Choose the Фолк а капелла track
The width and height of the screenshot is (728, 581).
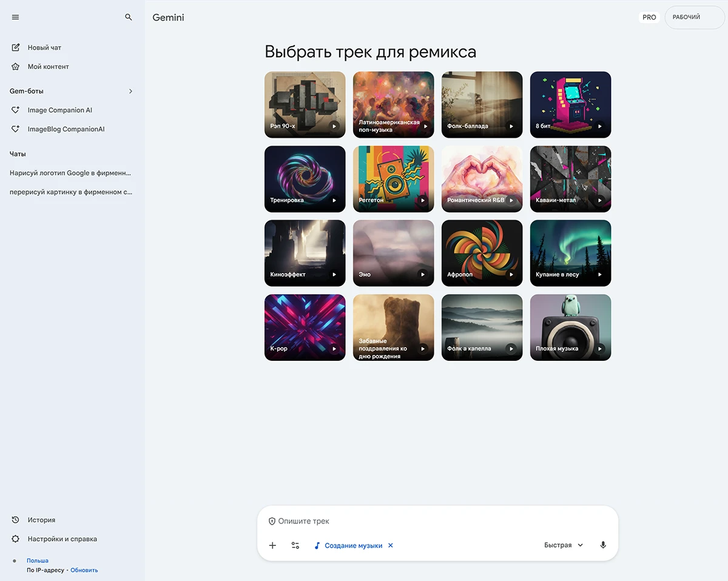click(482, 327)
